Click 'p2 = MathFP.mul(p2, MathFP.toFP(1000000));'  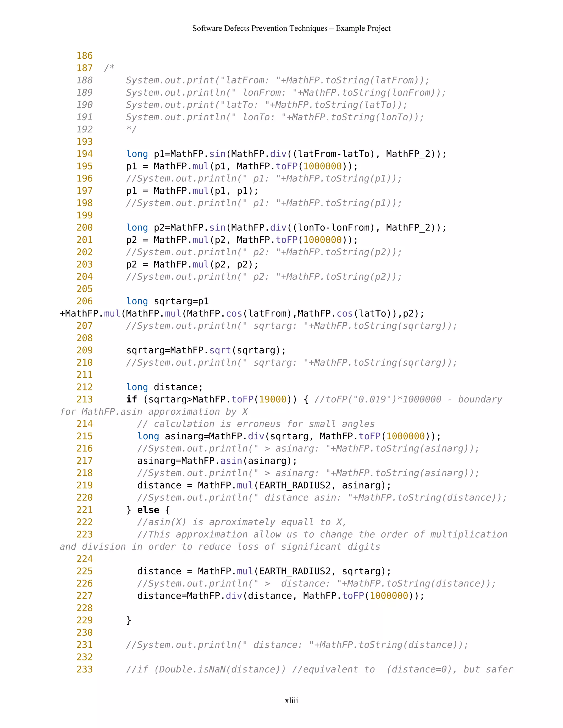click(x=242, y=240)
